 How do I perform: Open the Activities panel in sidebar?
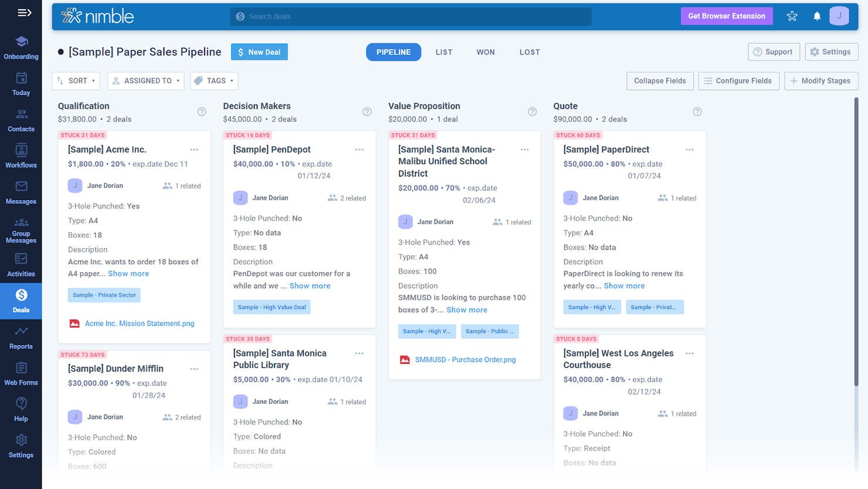(21, 265)
